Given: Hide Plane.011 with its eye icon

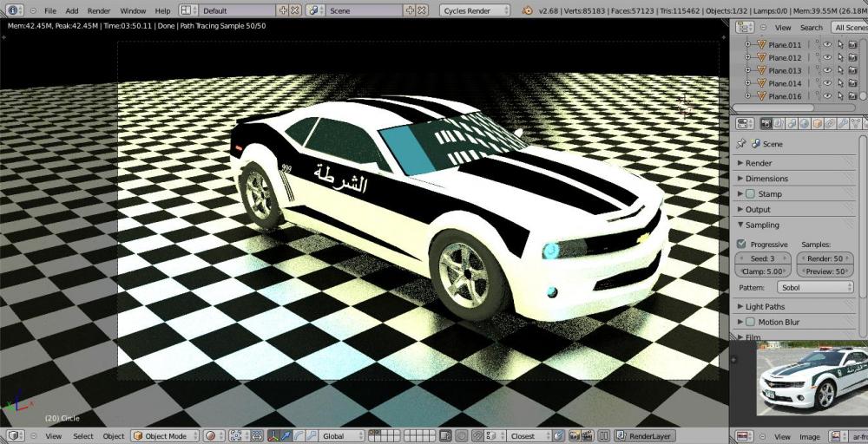Looking at the screenshot, I should [827, 45].
